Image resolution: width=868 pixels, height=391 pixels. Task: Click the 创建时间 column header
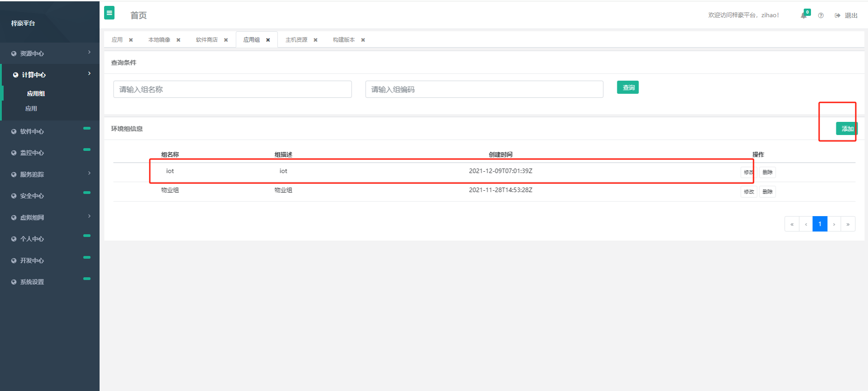click(x=501, y=154)
